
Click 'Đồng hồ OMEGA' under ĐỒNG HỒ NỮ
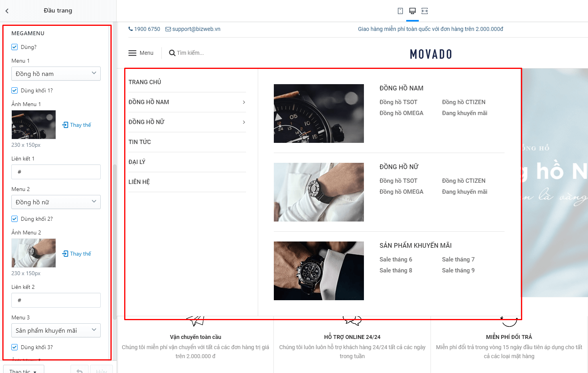pos(402,192)
